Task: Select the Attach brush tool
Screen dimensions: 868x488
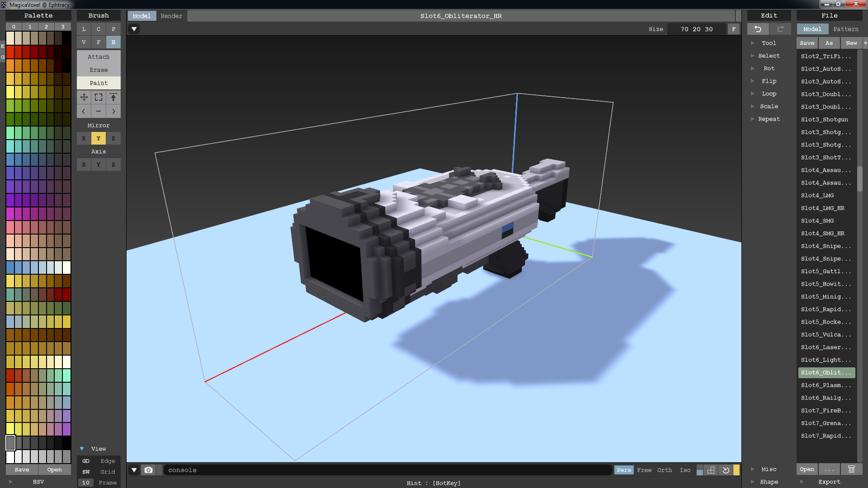Action: pos(99,56)
